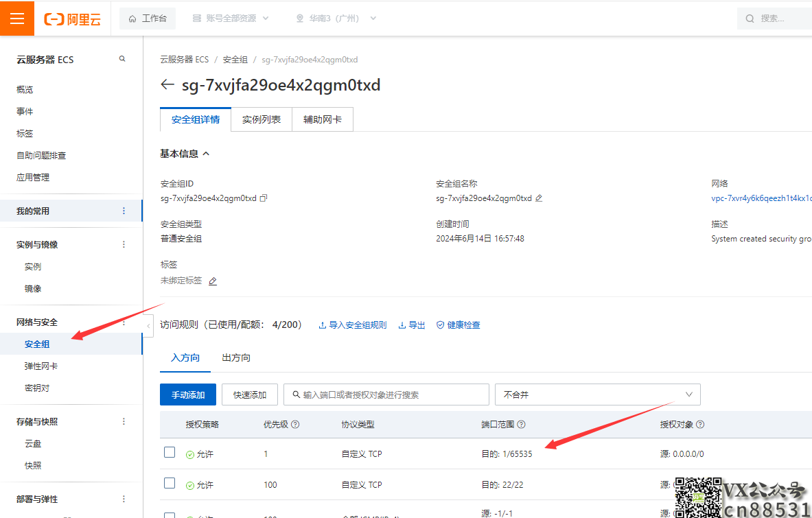812x518 pixels.
Task: Focus the port or object search field
Action: coord(386,395)
